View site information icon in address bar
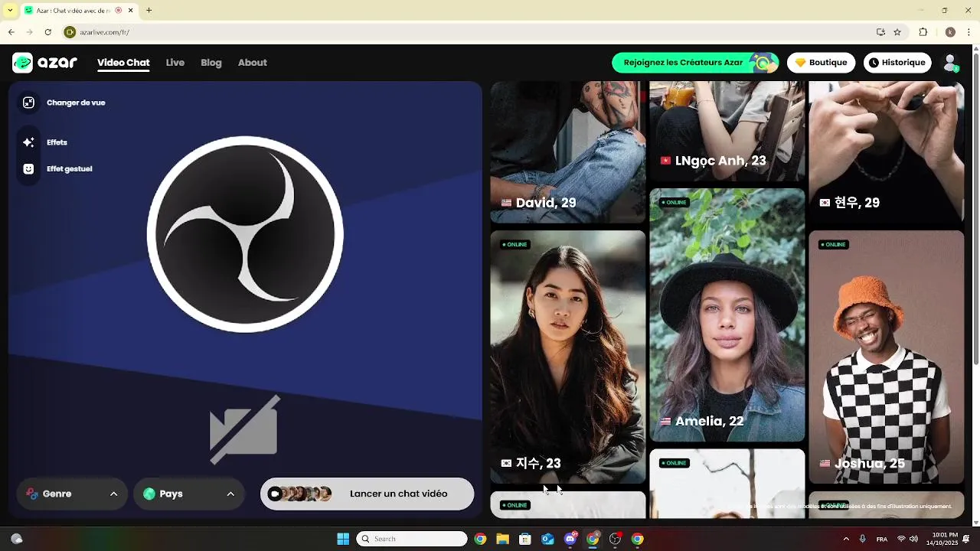Image resolution: width=980 pixels, height=551 pixels. [70, 32]
